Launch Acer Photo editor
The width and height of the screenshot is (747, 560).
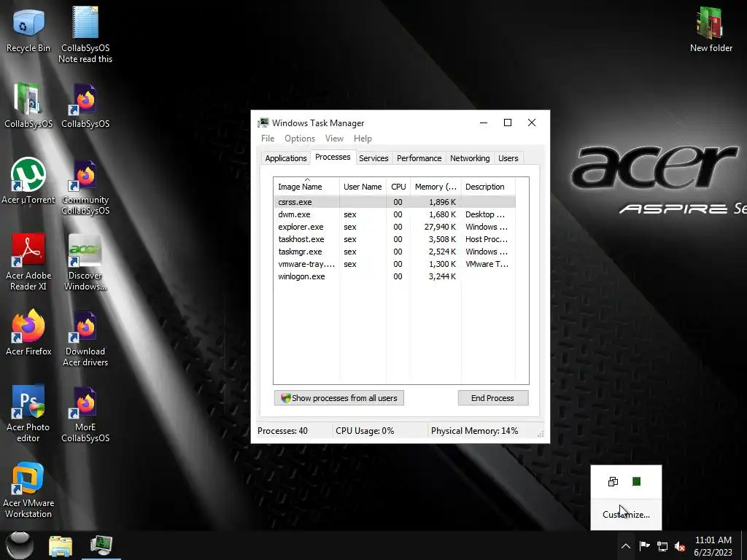[28, 413]
